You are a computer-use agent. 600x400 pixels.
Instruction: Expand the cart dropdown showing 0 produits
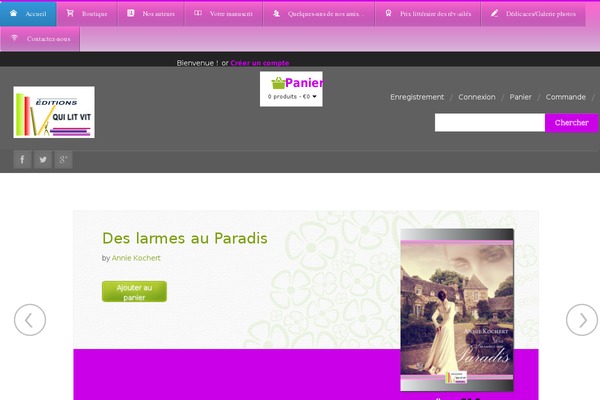coord(292,96)
